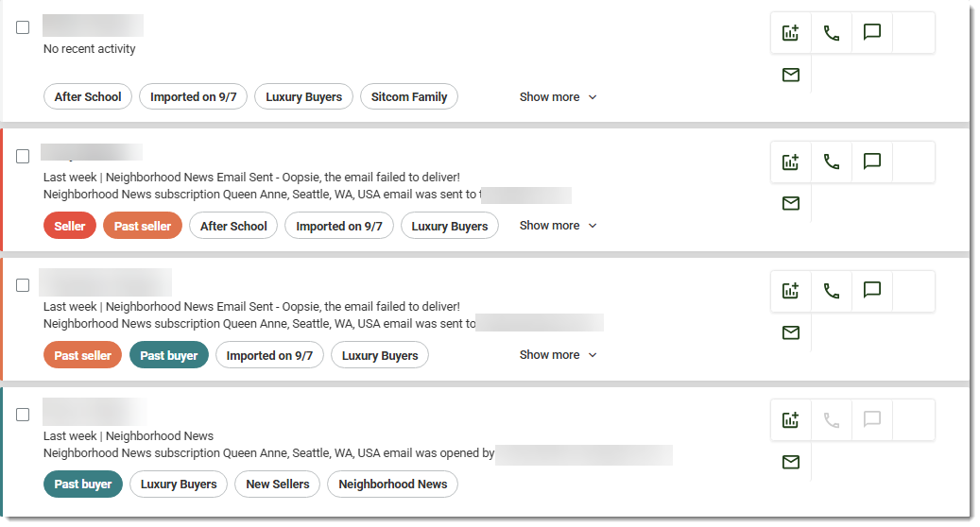Select the New Sellers tag
Viewport: 980px width, 527px height.
(278, 484)
